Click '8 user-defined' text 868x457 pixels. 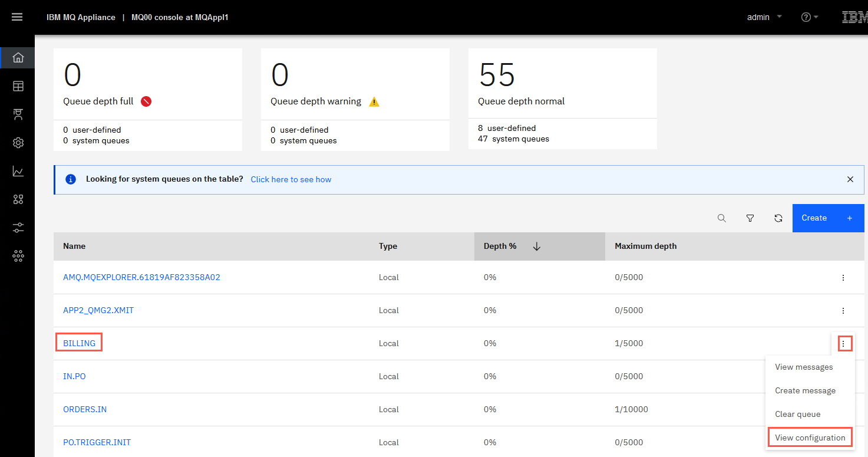coord(507,128)
